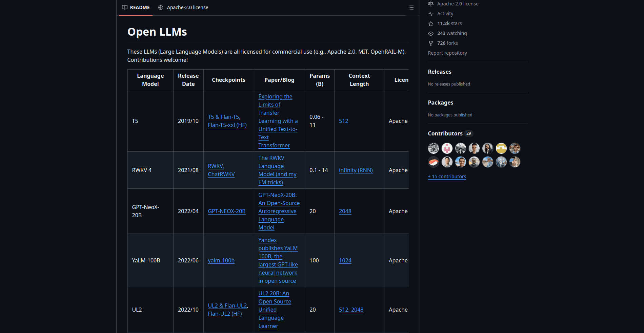This screenshot has width=644, height=333.
Task: Click the 2022/04 release date cell
Action: click(188, 211)
